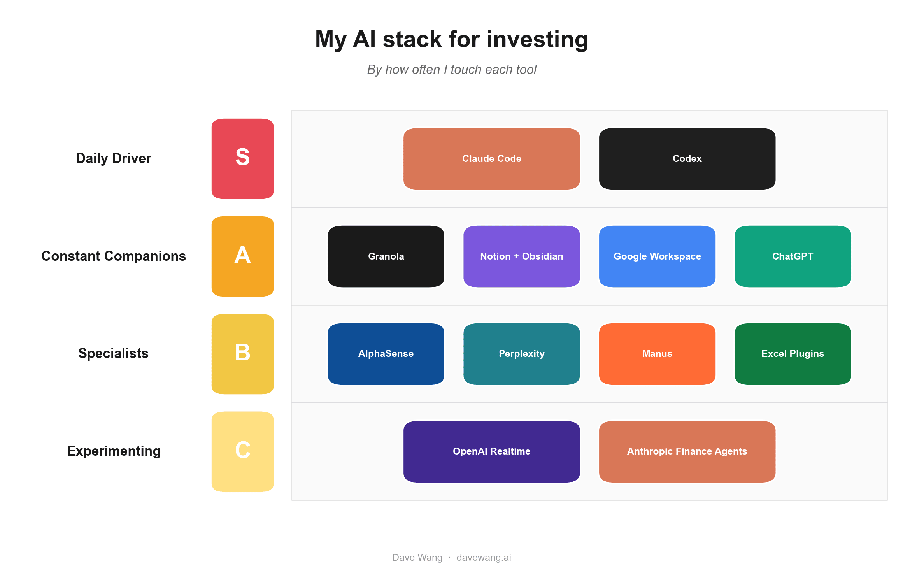The height and width of the screenshot is (588, 903).
Task: Select the Constant Companions row label
Action: tap(114, 256)
